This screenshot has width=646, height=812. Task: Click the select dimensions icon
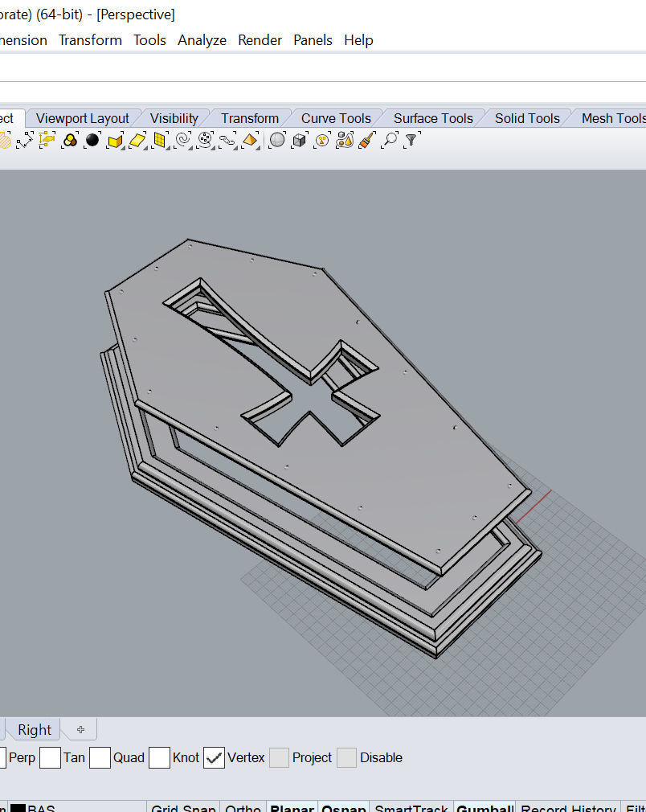tap(24, 141)
